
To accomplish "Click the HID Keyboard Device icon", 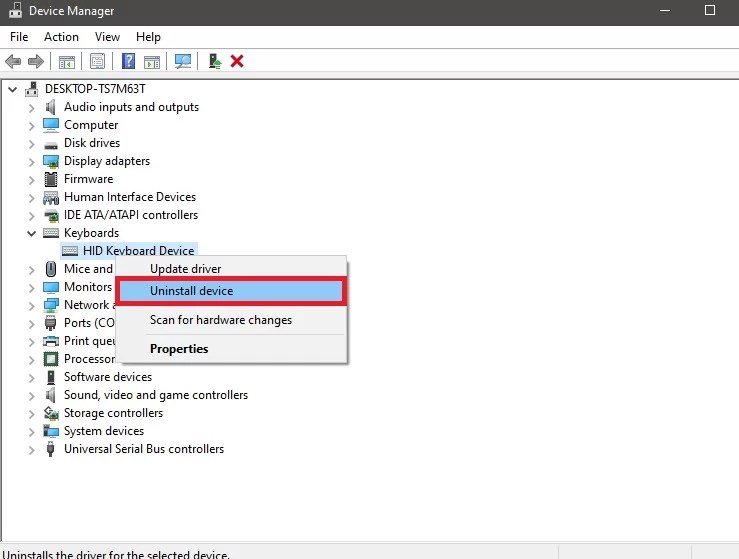I will click(70, 251).
